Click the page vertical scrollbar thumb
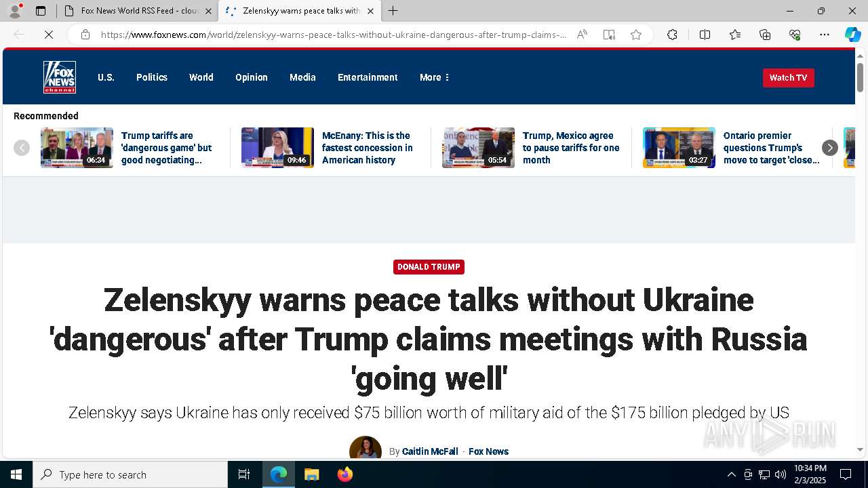 [x=860, y=77]
